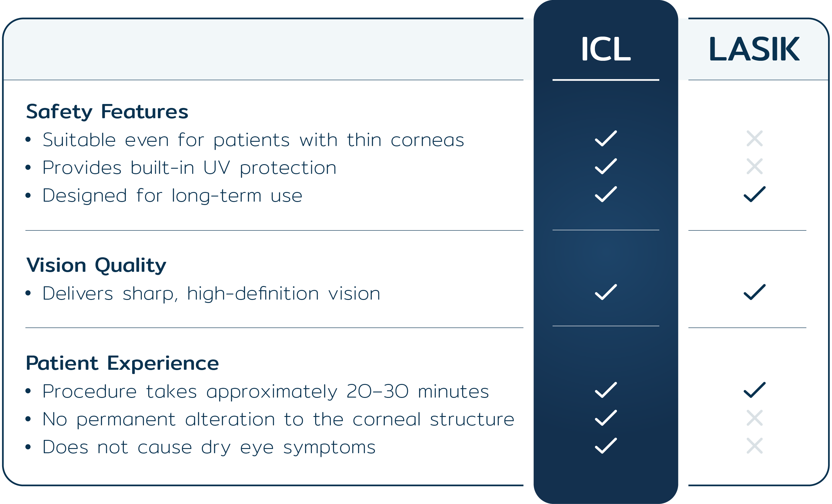The image size is (832, 504).
Task: Click "No permanent alteration to the corneal structure"
Action: (278, 419)
